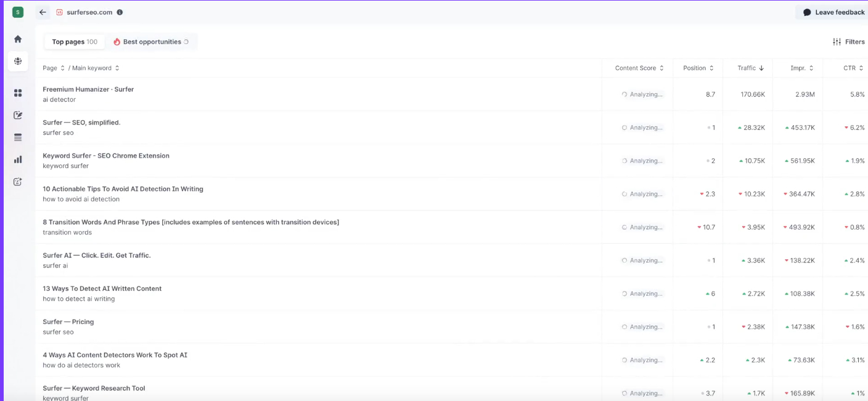Open the sparkle note icon in sidebar
This screenshot has width=868, height=401.
18,182
